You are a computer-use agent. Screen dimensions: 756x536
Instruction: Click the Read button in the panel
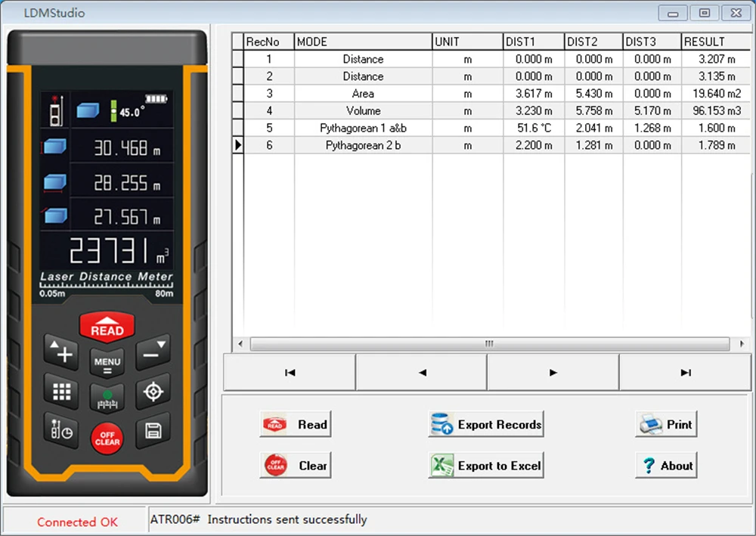point(295,424)
